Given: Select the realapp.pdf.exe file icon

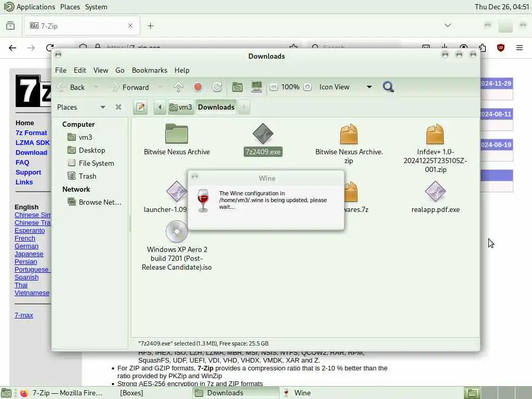Looking at the screenshot, I should (x=435, y=191).
